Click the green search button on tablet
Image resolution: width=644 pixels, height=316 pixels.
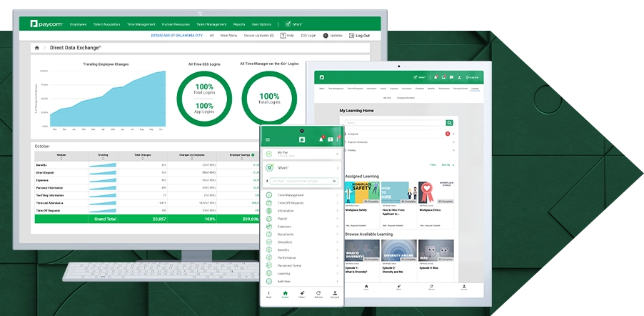450,123
